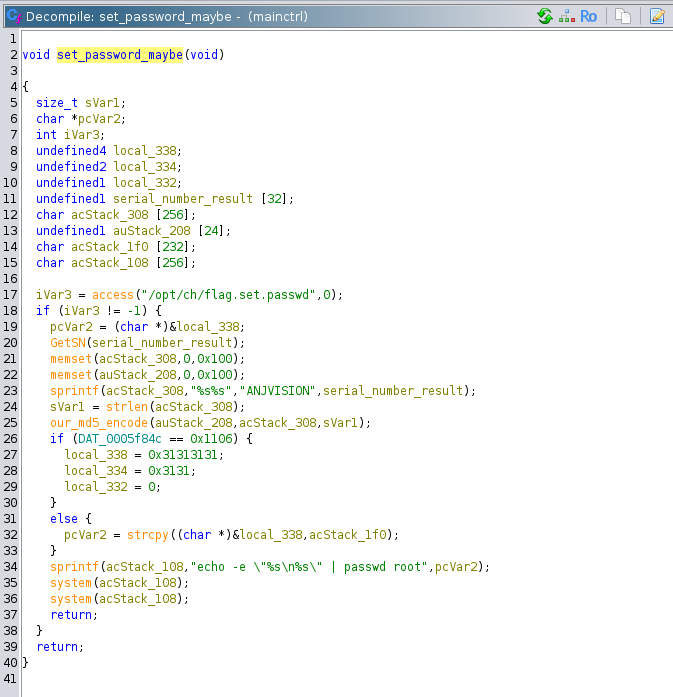This screenshot has height=697, width=673.
Task: Click line number 34 in the gutter
Action: click(10, 567)
